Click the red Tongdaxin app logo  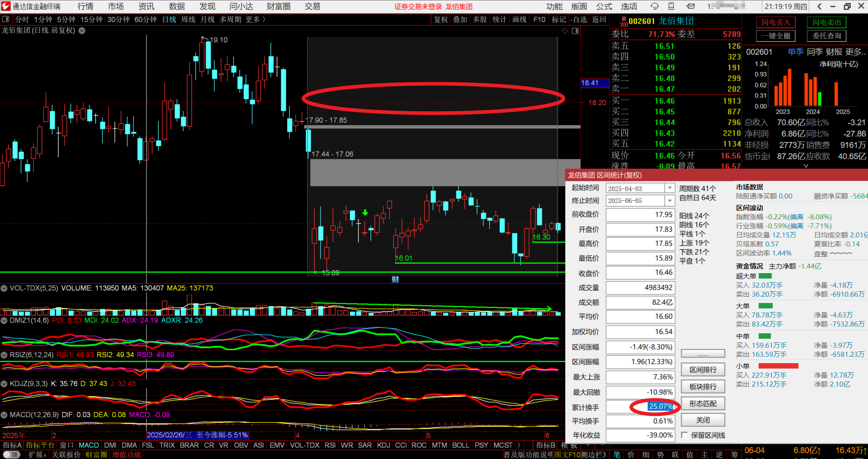(5, 6)
